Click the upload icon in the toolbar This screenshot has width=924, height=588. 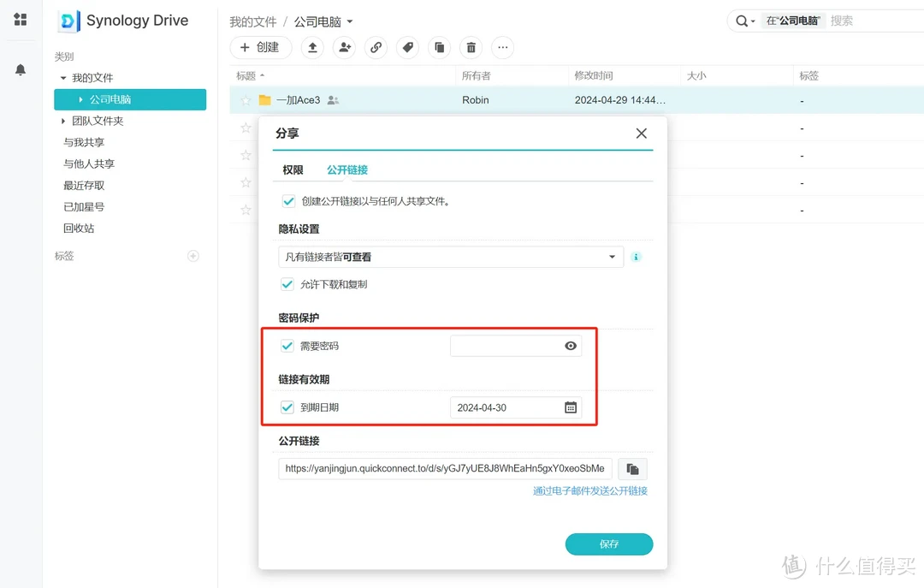tap(313, 48)
